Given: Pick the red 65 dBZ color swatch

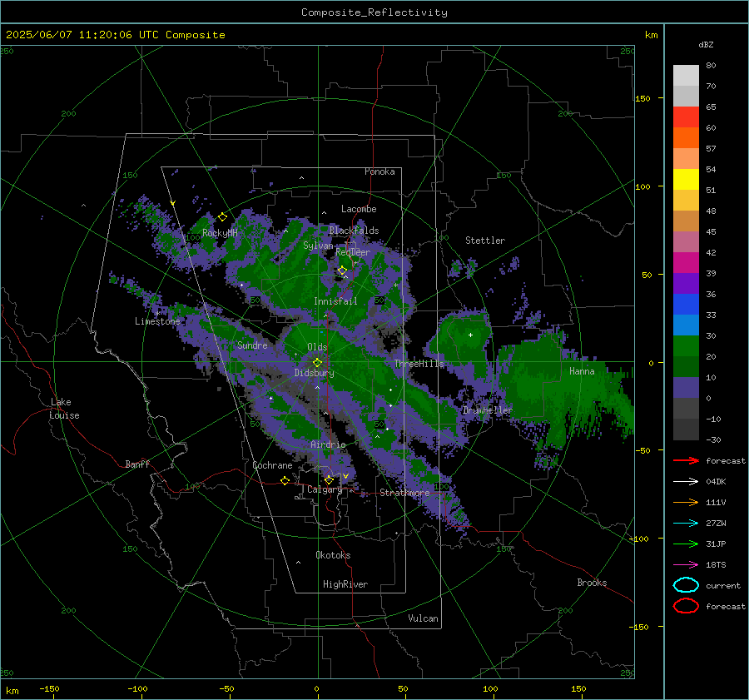Looking at the screenshot, I should [686, 117].
